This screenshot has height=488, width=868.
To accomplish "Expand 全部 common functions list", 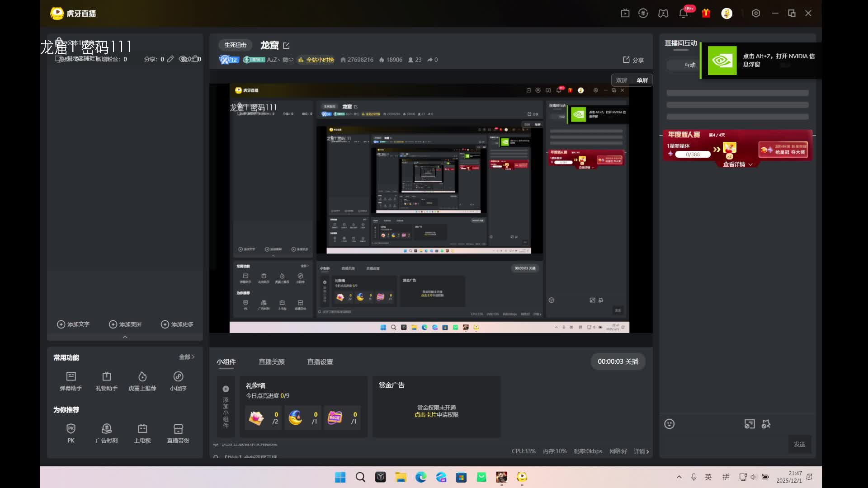I will click(186, 357).
